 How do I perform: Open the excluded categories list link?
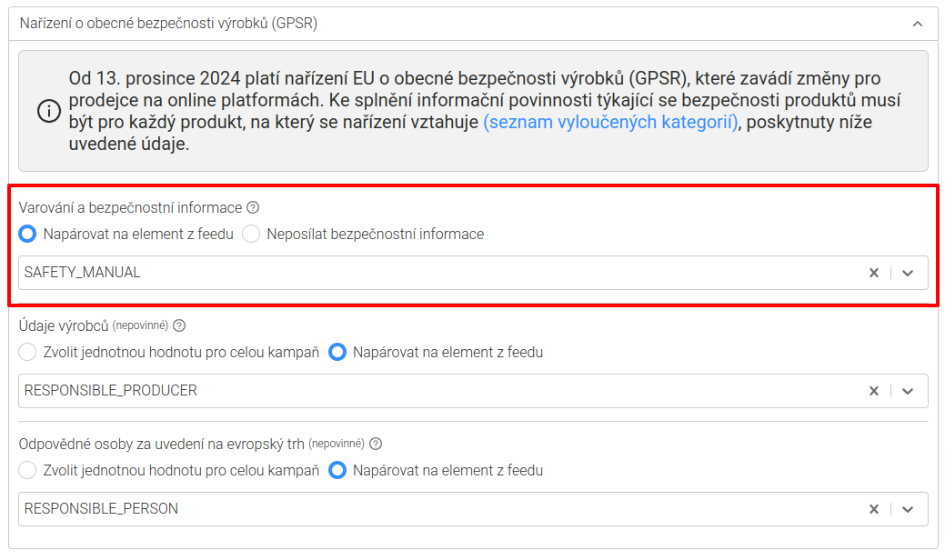coord(610,123)
